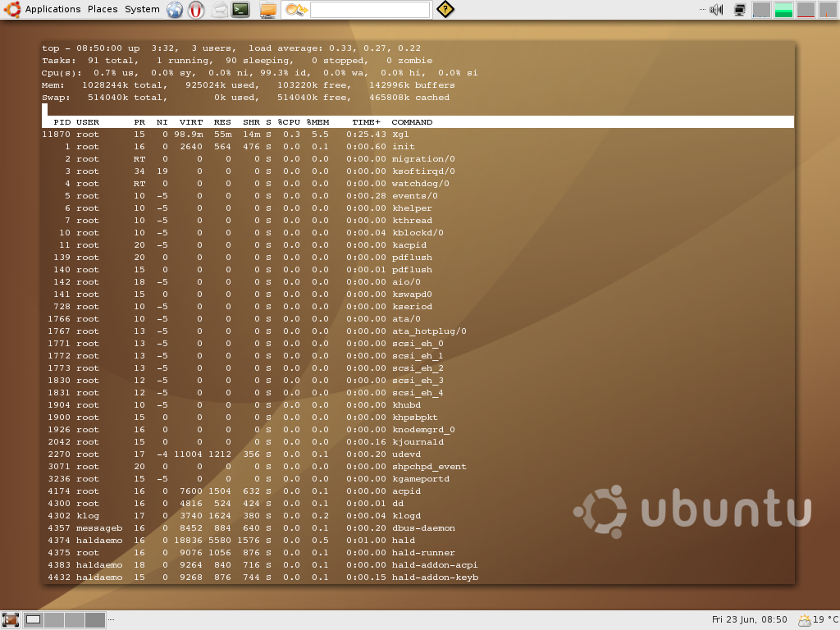Open the System menu
Screen dimensions: 840x630
[x=141, y=9]
